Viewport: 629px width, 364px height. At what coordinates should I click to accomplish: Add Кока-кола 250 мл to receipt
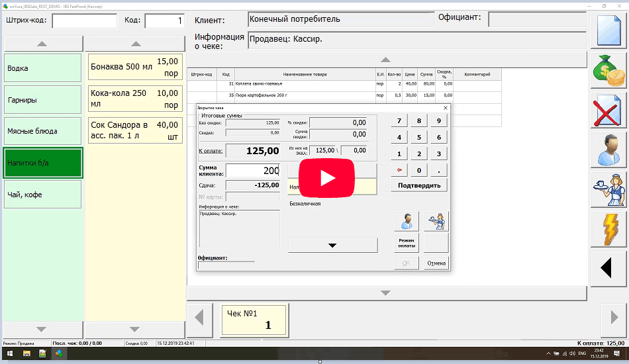click(135, 99)
